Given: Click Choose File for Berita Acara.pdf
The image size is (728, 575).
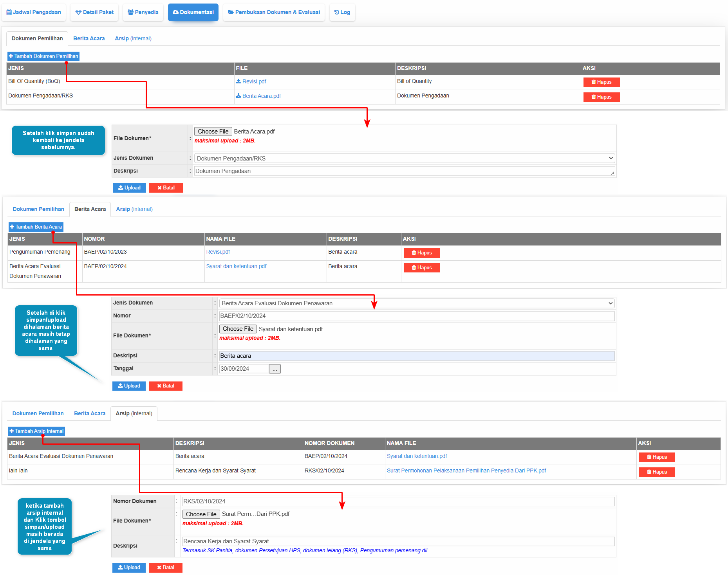Looking at the screenshot, I should click(x=213, y=132).
